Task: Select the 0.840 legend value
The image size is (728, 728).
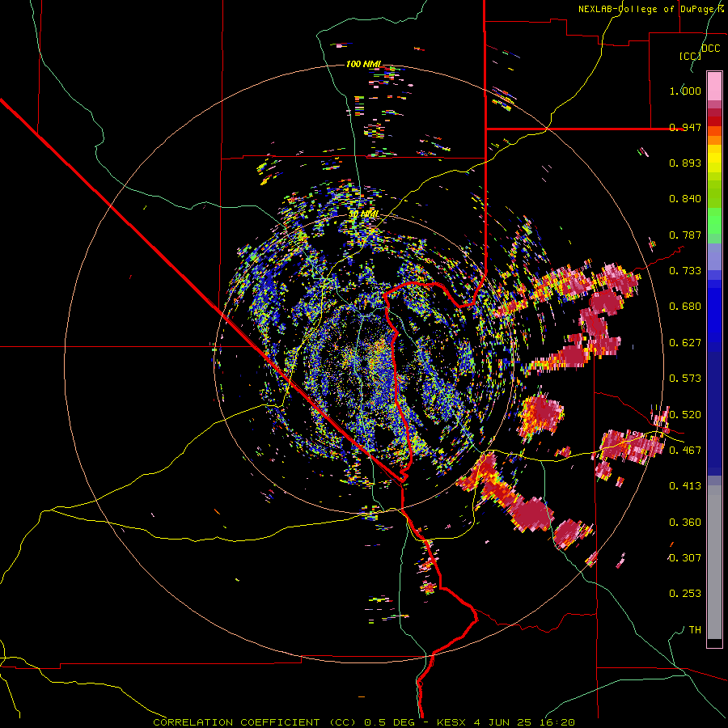Action: coord(685,199)
